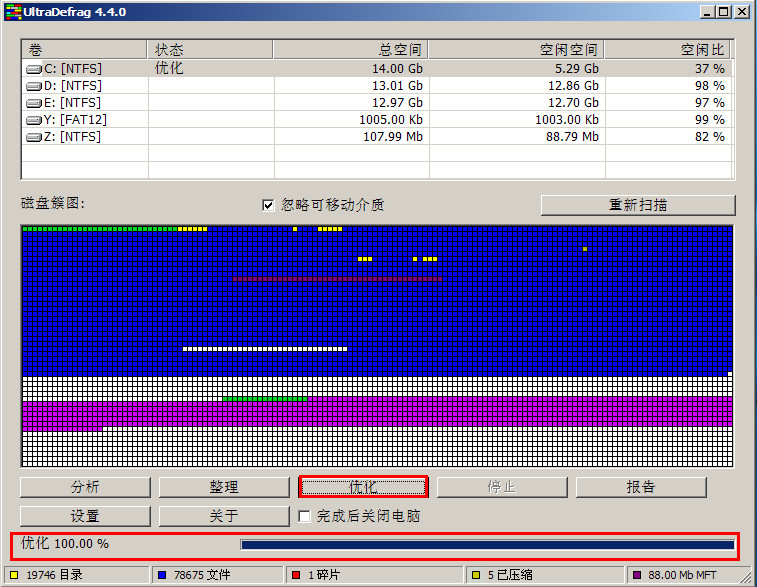
Task: Open the 关于 about button
Action: pos(224,516)
